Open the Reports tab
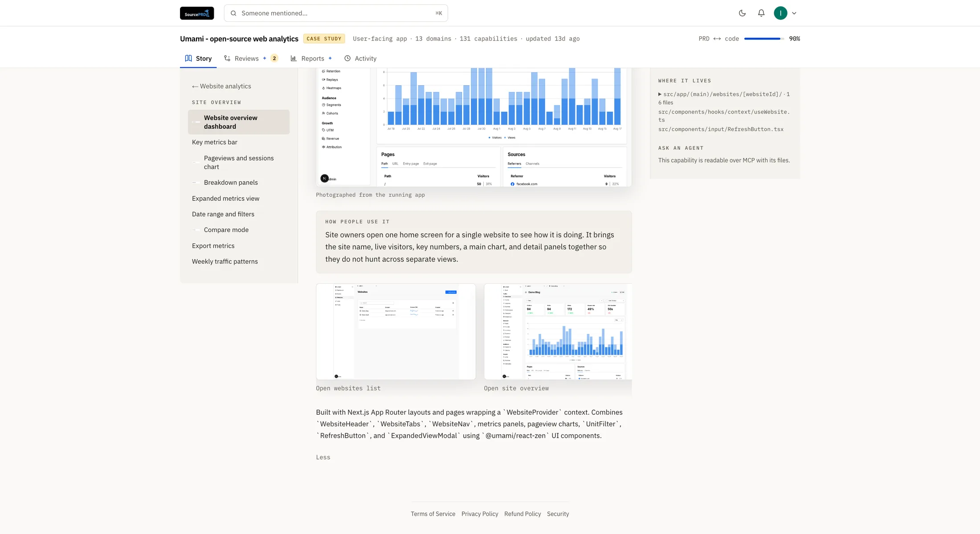This screenshot has width=980, height=534. tap(311, 58)
